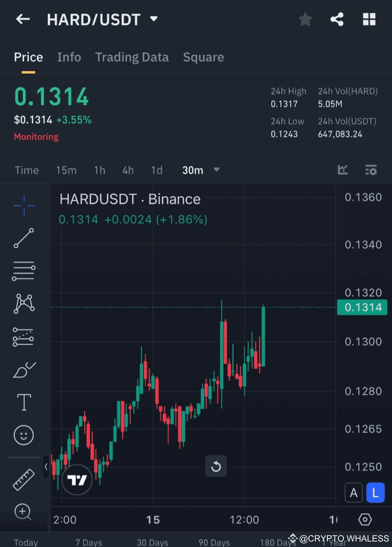
Task: Click the chart refresh button
Action: click(216, 466)
